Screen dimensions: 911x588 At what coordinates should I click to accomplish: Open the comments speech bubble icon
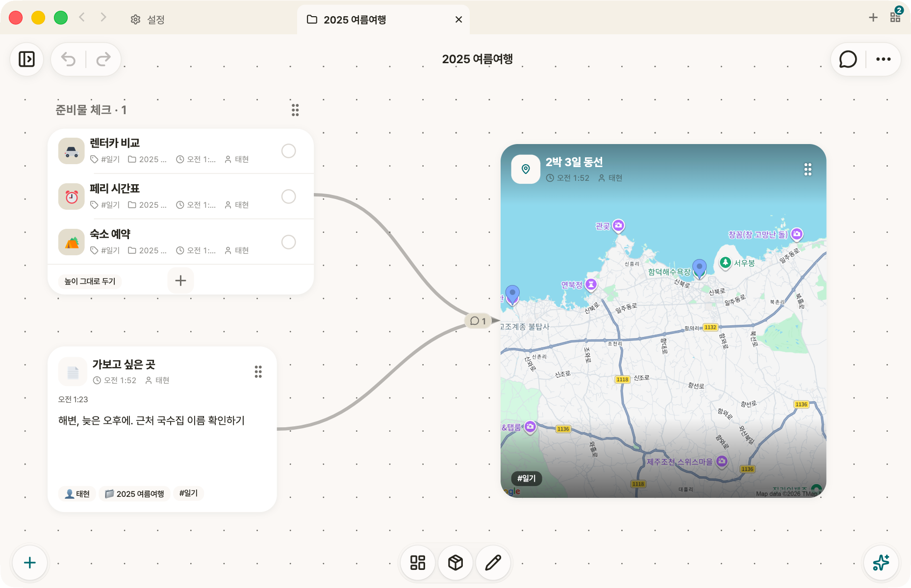tap(848, 59)
